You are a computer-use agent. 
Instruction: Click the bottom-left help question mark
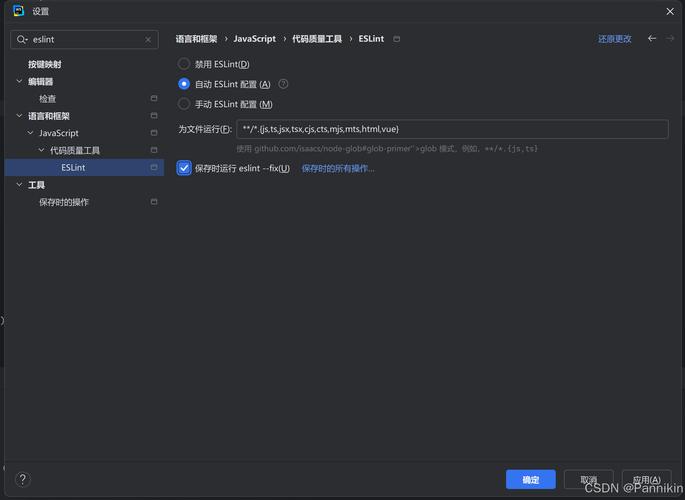[x=23, y=479]
